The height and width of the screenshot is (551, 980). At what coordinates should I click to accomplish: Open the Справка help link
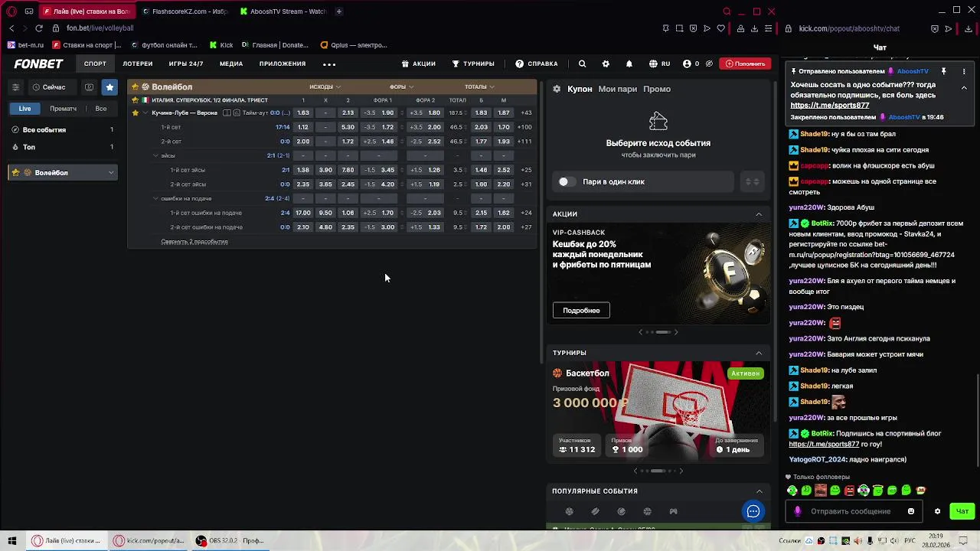537,64
